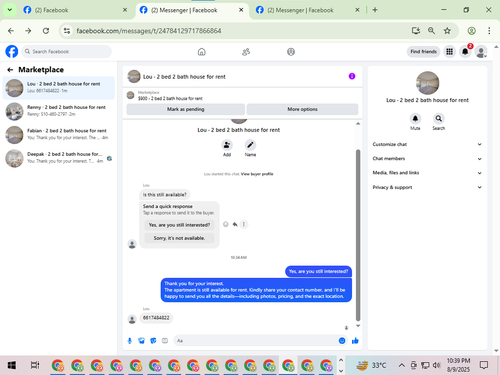Attach a file using the photo icon
The height and width of the screenshot is (375, 500).
(x=142, y=341)
